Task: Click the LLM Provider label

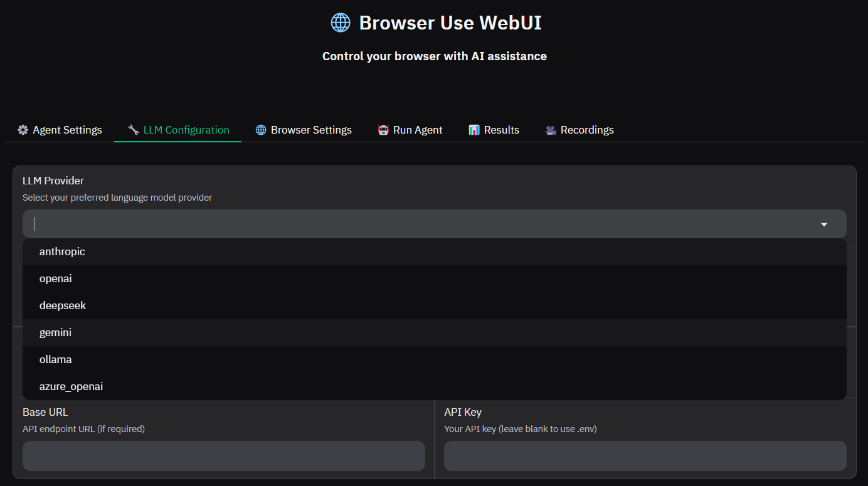Action: pyautogui.click(x=53, y=181)
